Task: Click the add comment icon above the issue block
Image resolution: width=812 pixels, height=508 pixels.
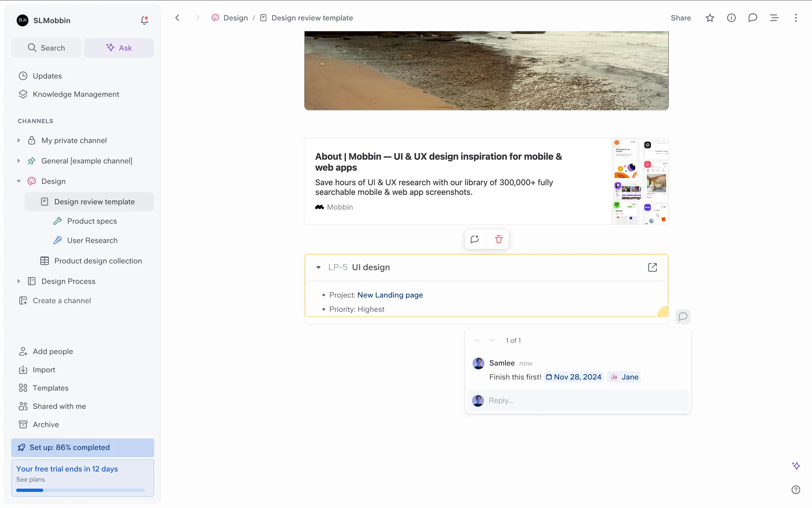Action: coord(475,239)
